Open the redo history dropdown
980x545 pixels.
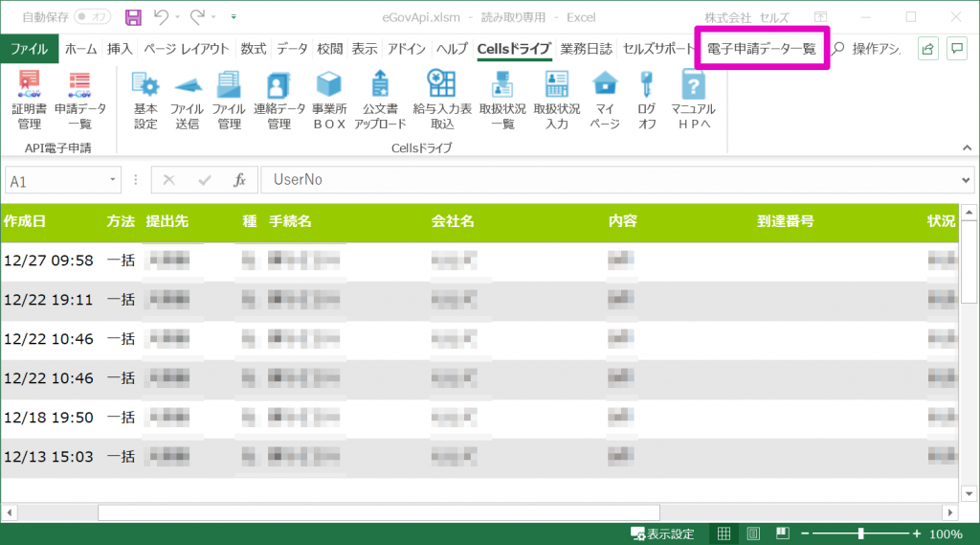coord(213,17)
